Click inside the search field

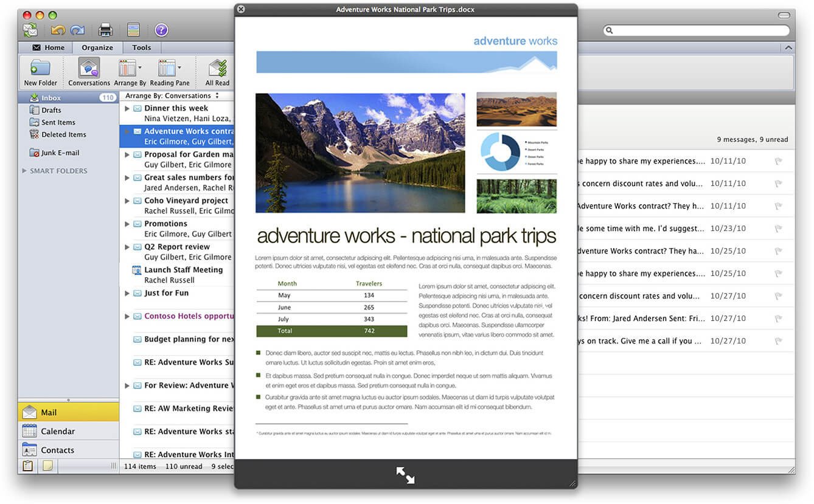[694, 29]
